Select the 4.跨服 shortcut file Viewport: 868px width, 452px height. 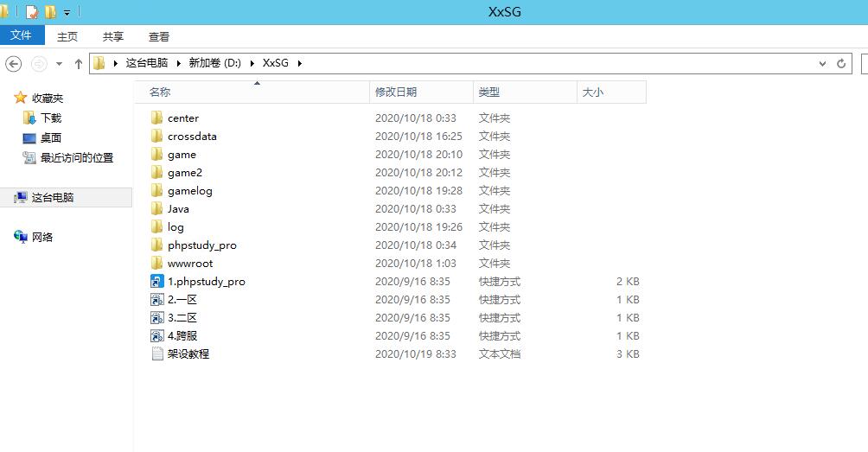[x=182, y=336]
